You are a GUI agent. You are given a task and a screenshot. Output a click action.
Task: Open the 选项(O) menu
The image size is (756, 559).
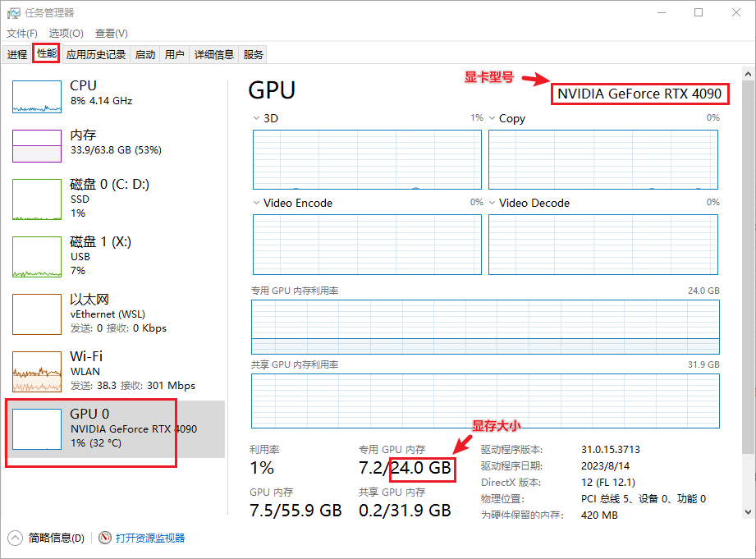[x=66, y=34]
